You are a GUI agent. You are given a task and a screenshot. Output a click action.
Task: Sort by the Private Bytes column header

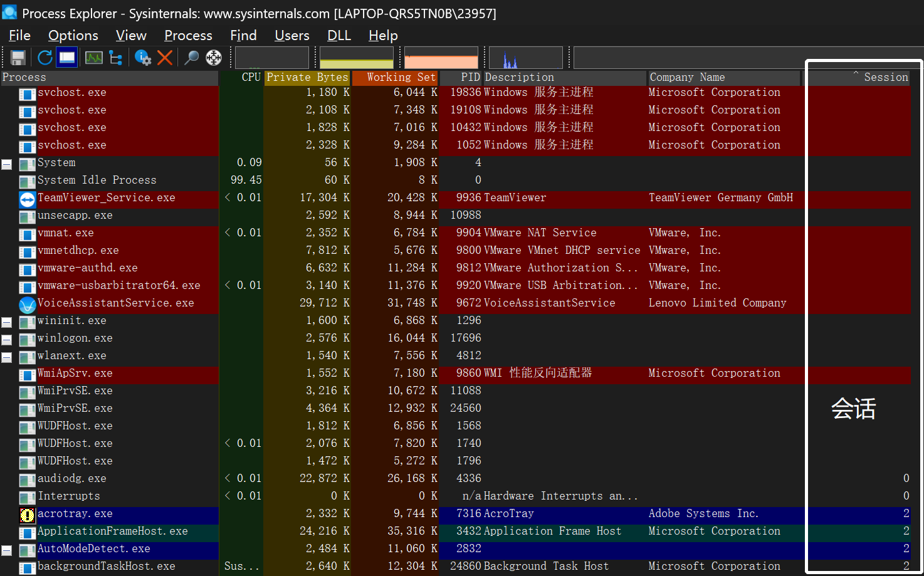point(307,77)
